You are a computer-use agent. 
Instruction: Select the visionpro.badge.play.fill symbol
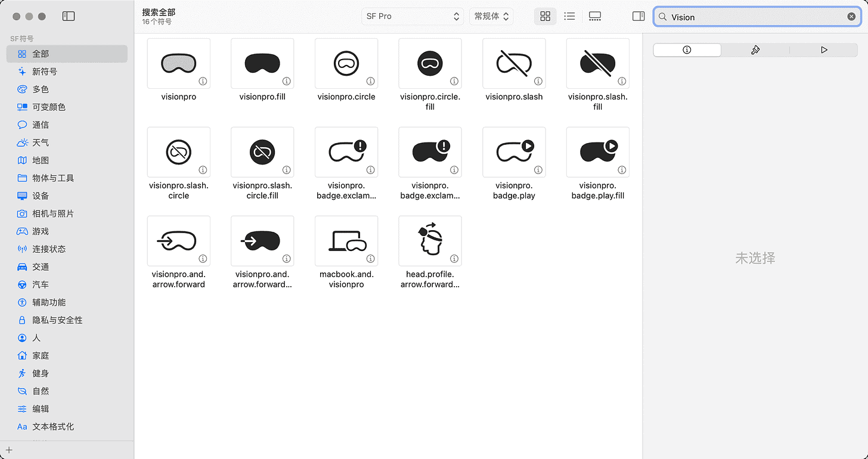pyautogui.click(x=598, y=152)
